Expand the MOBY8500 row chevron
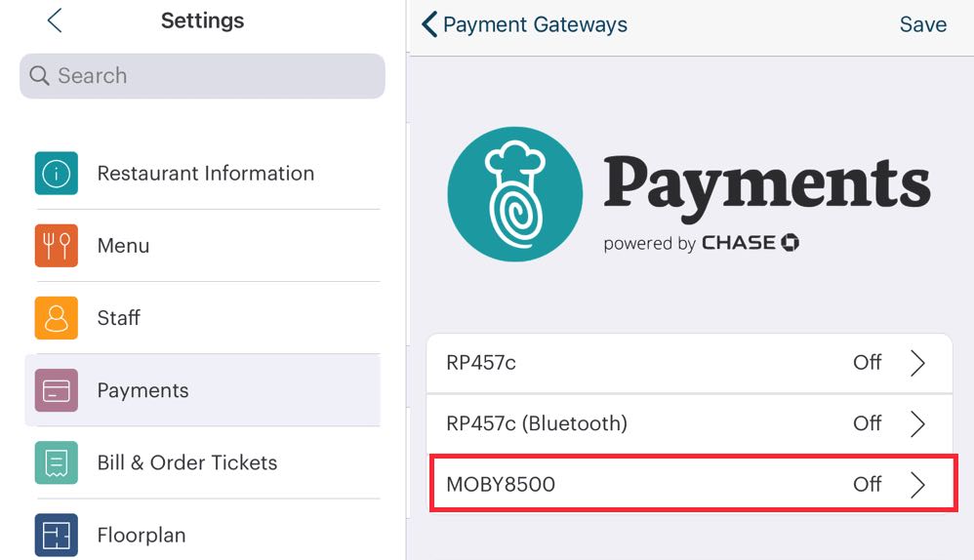This screenshot has width=974, height=560. (917, 484)
